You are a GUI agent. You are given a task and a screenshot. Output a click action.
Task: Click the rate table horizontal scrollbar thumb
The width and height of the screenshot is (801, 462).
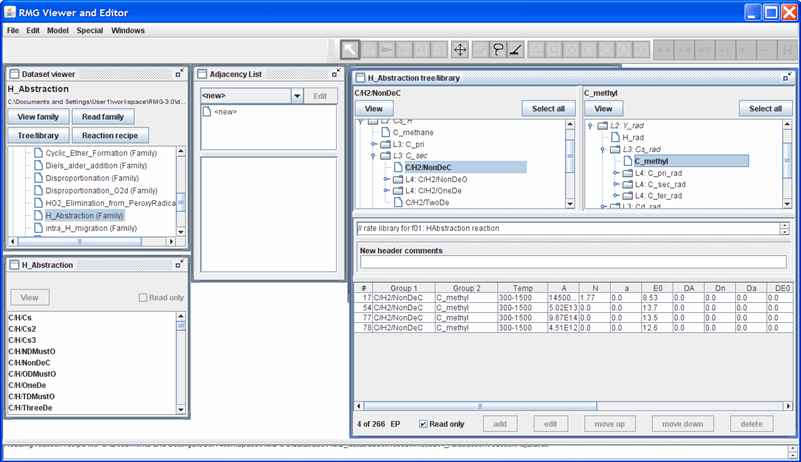(480, 406)
